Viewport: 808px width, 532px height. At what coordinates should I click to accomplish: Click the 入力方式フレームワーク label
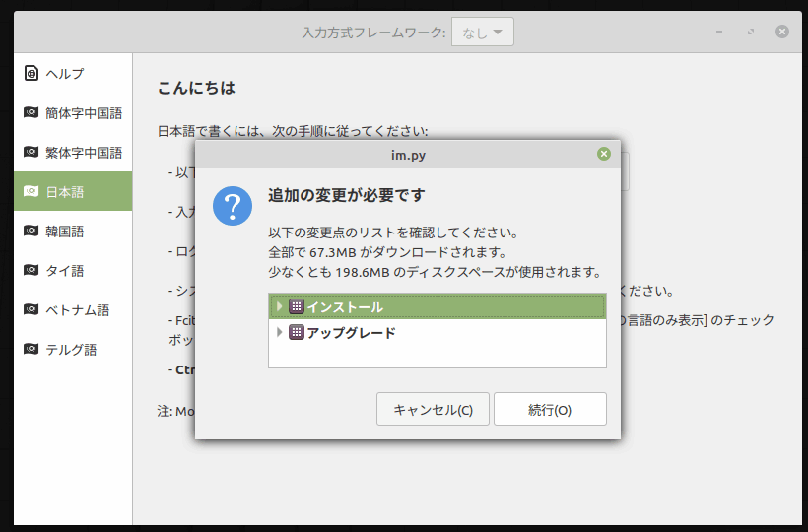pos(373,33)
